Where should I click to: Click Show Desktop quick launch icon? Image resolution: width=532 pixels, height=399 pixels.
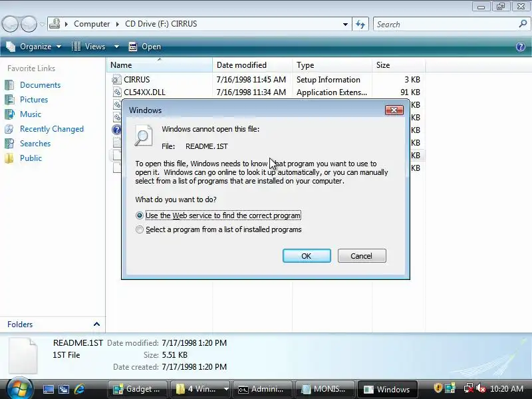pyautogui.click(x=48, y=389)
